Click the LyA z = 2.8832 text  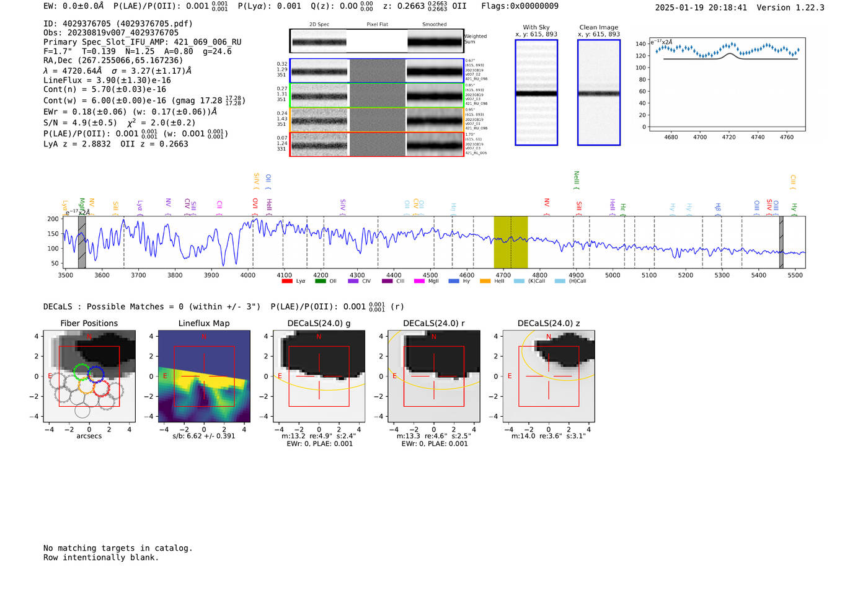[77, 144]
